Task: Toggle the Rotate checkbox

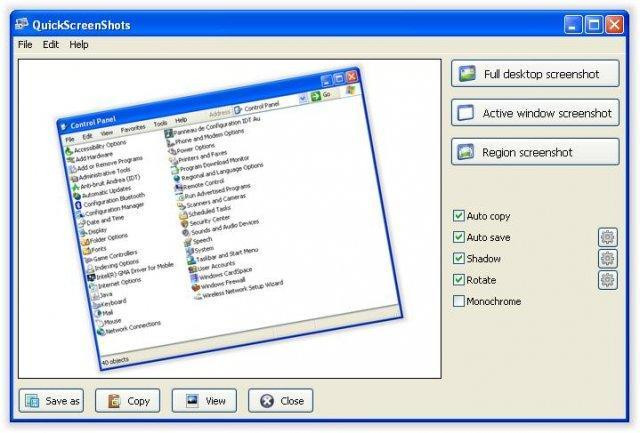Action: coord(459,280)
